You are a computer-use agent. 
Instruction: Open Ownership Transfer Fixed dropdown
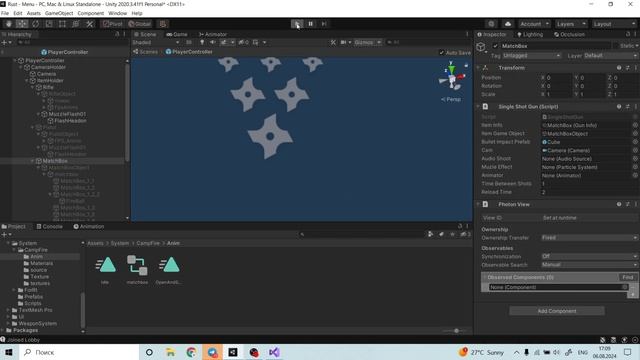[589, 238]
